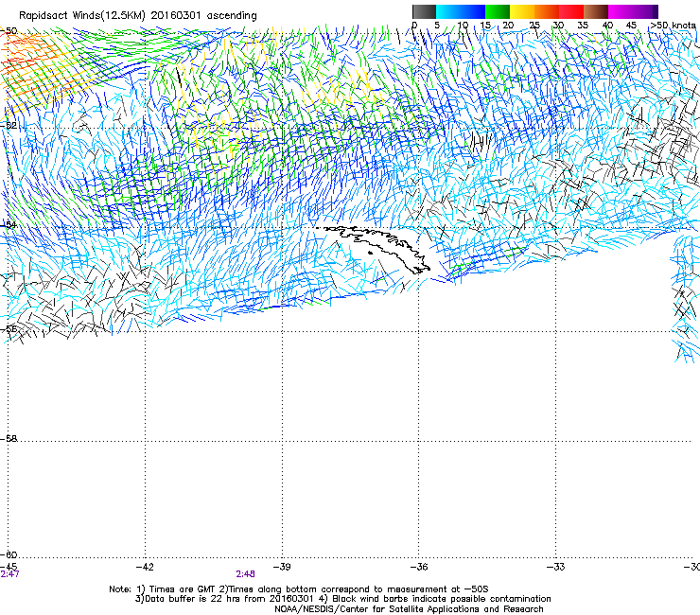This screenshot has height=615, width=700.
Task: Click the '-52' latitude axis label
Action: click(x=9, y=126)
